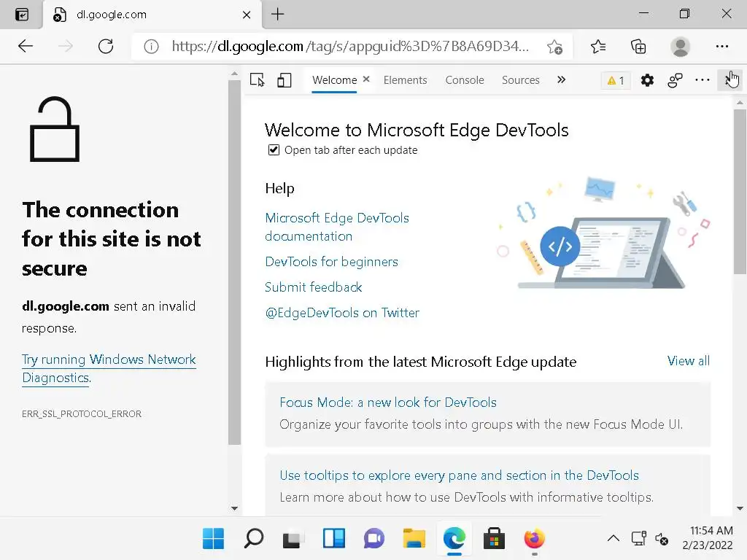Close the Welcome tab in DevTools

pyautogui.click(x=366, y=79)
